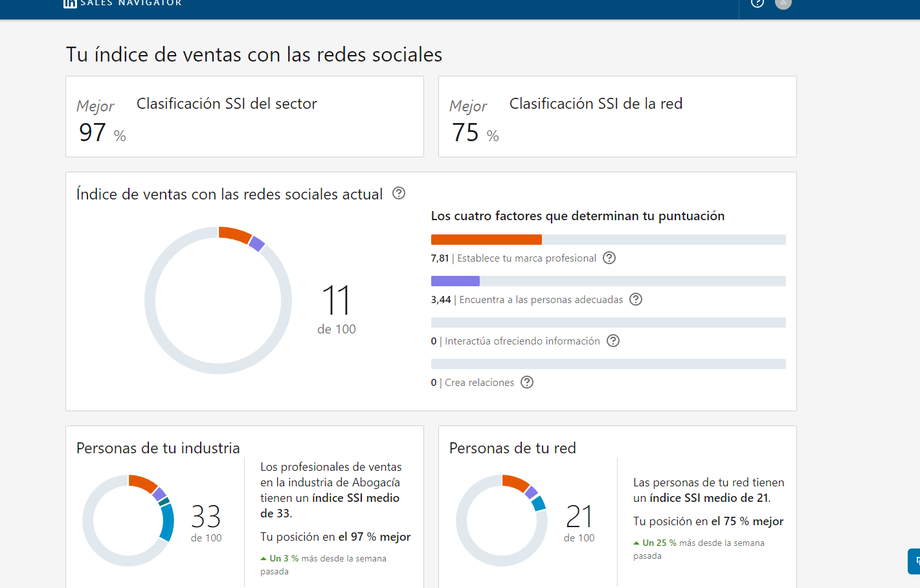Click 'Tu posición en el 75 % mejor' text
920x588 pixels.
point(708,521)
